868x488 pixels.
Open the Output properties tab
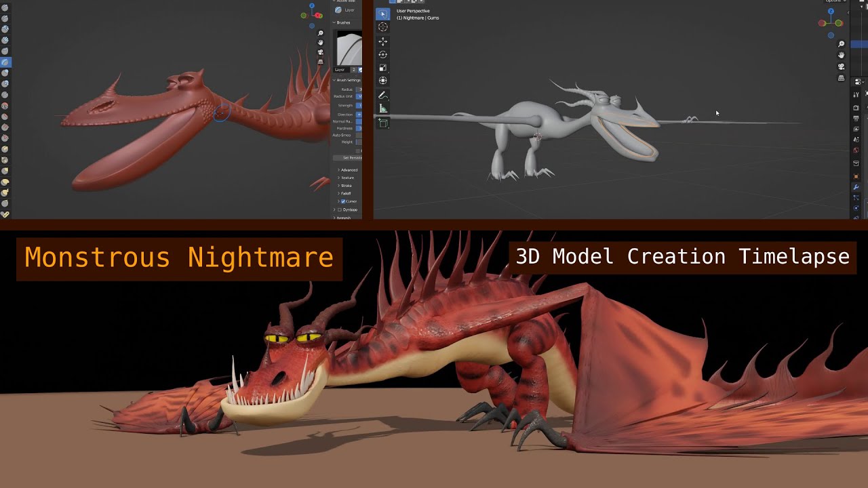coord(856,118)
